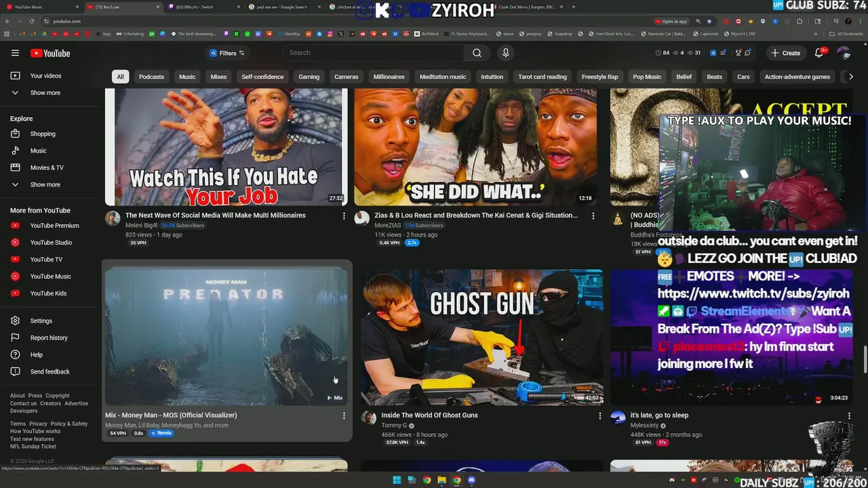Open the All Bookmarks folder
Viewport: 868px width, 488px height.
846,33
